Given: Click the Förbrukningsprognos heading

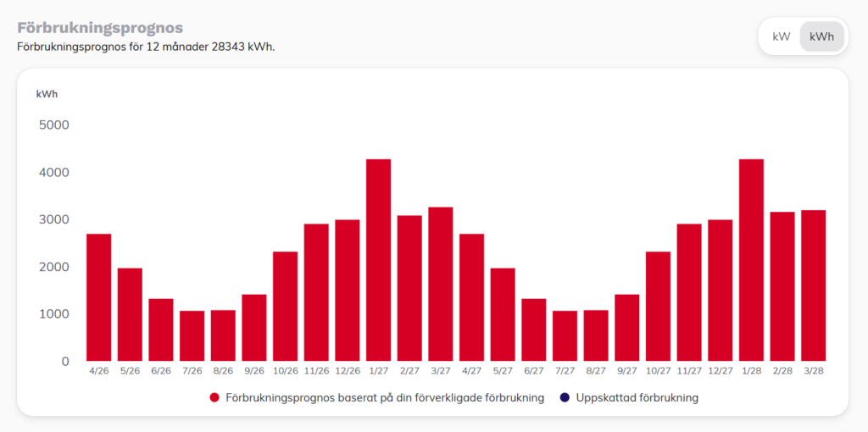Looking at the screenshot, I should pyautogui.click(x=100, y=28).
